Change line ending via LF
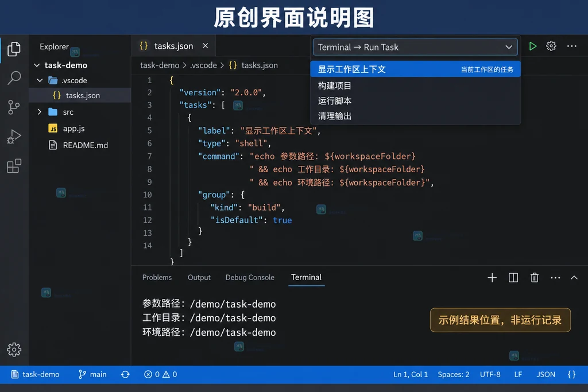588x392 pixels. click(518, 374)
